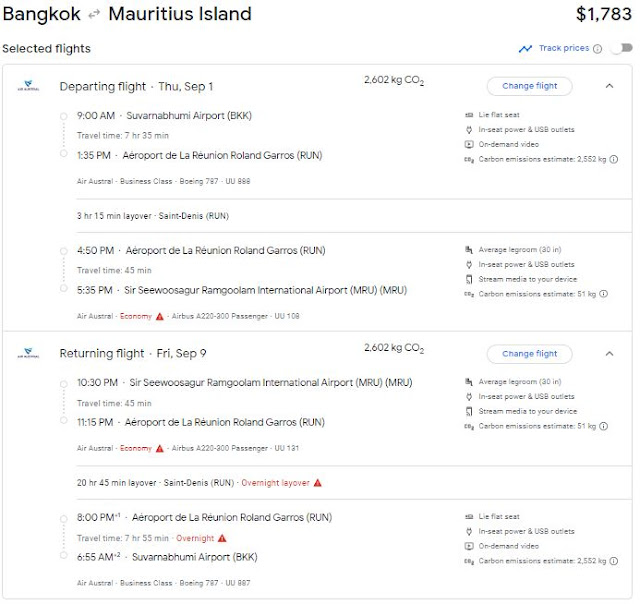Click the Economy warning triangle on flight UU 108

click(160, 316)
